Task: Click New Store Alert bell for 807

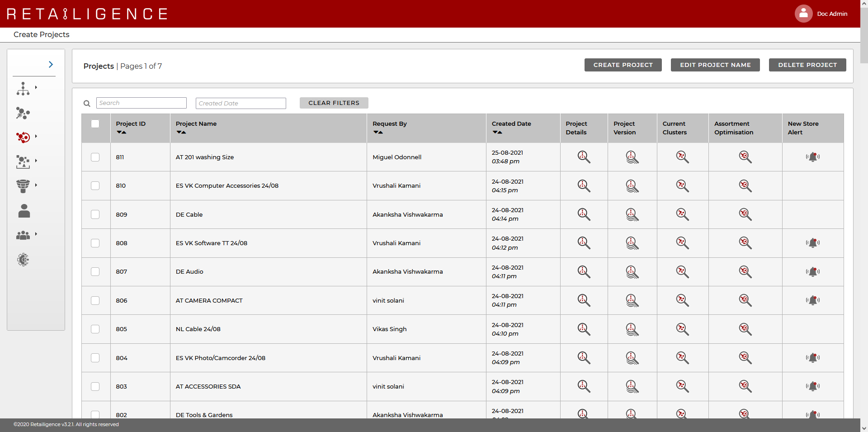Action: pyautogui.click(x=813, y=272)
